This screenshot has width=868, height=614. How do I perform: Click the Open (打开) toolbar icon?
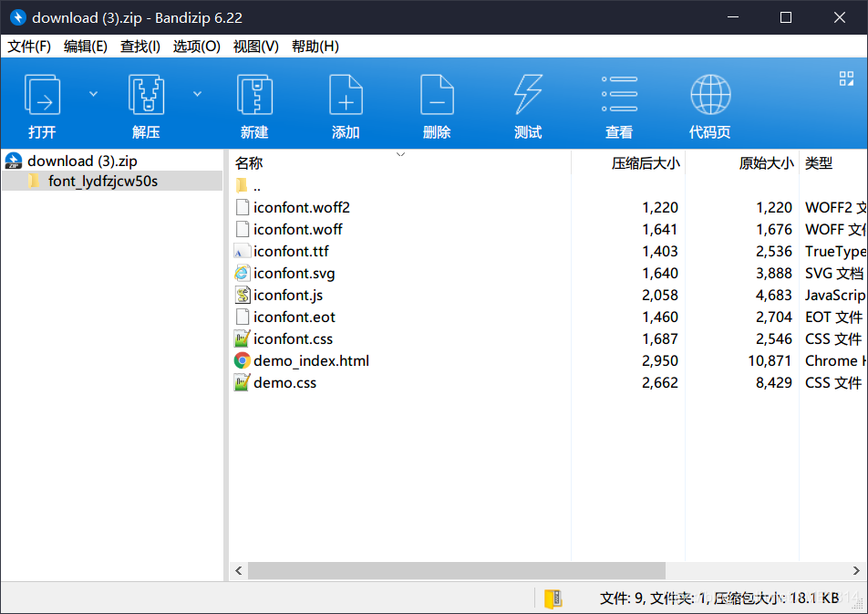[42, 95]
